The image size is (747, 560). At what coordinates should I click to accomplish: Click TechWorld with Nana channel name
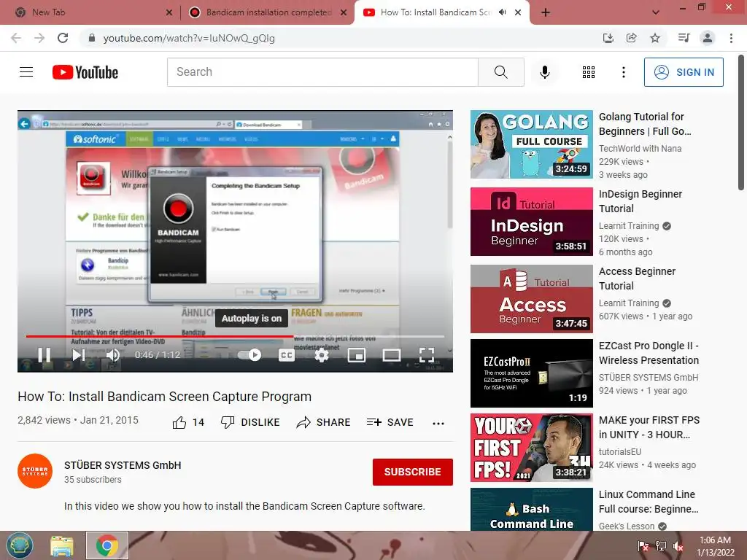640,149
